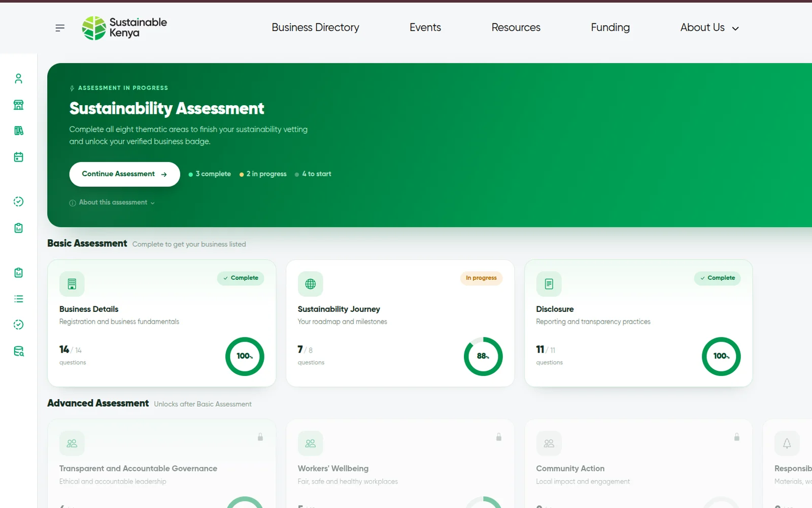The image size is (812, 508).
Task: Click the 'Sustainability Assessment' banner heading
Action: [x=166, y=108]
